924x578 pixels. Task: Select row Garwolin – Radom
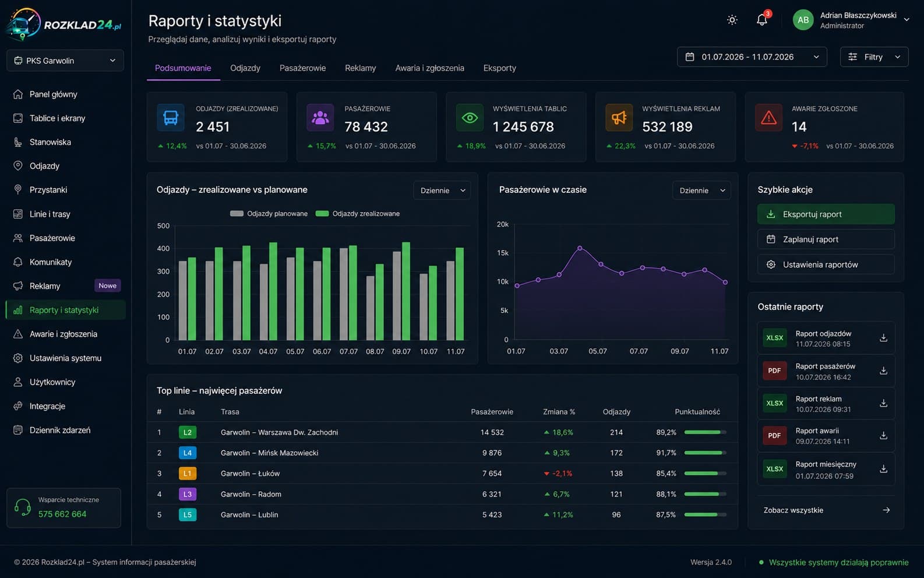coord(442,494)
